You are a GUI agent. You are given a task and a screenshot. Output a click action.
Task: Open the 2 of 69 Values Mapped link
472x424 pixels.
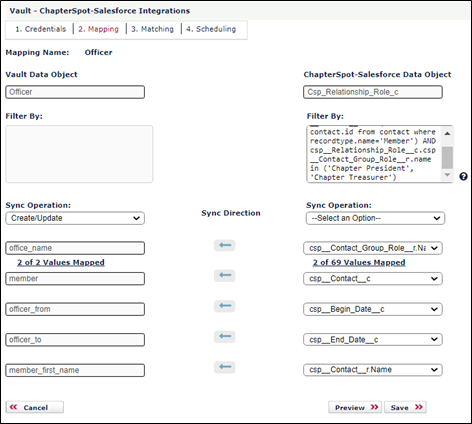(x=359, y=263)
